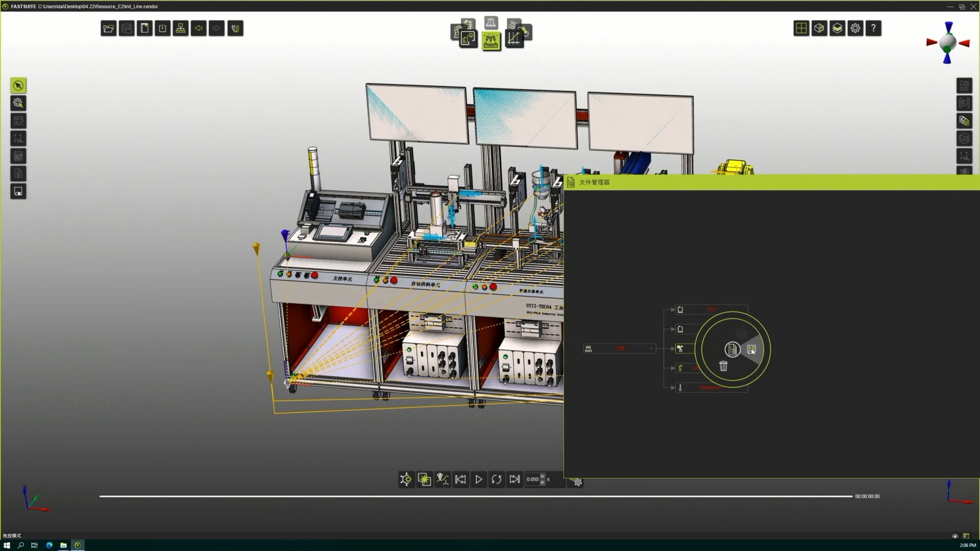
Task: Click the trash icon in radial menu
Action: pyautogui.click(x=723, y=366)
